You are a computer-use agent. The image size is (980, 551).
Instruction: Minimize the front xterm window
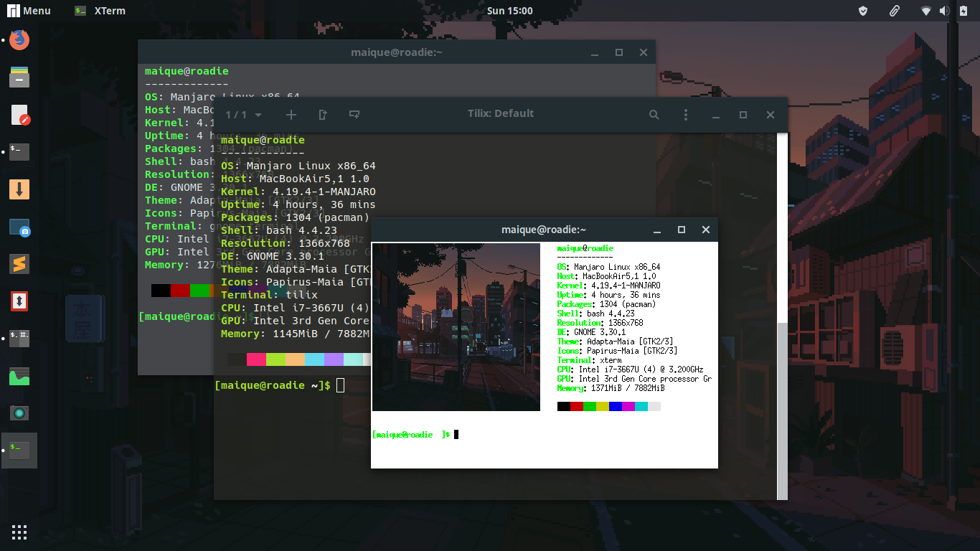tap(657, 230)
